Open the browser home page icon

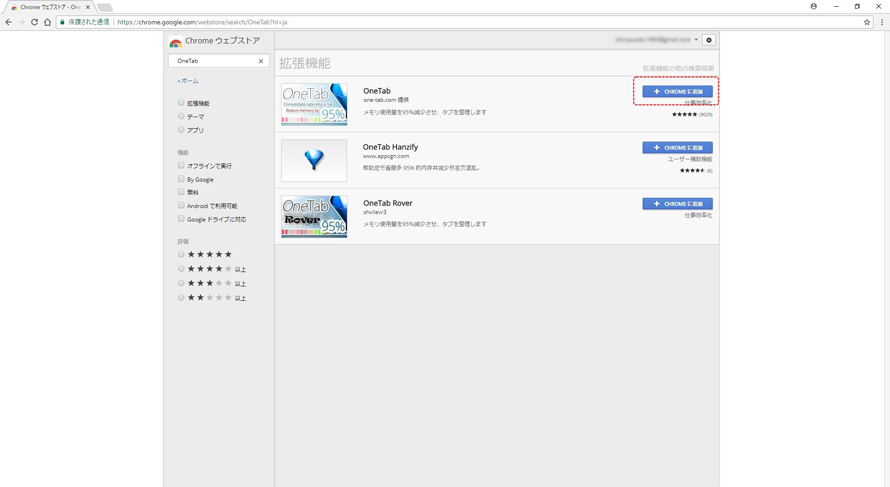coord(48,22)
